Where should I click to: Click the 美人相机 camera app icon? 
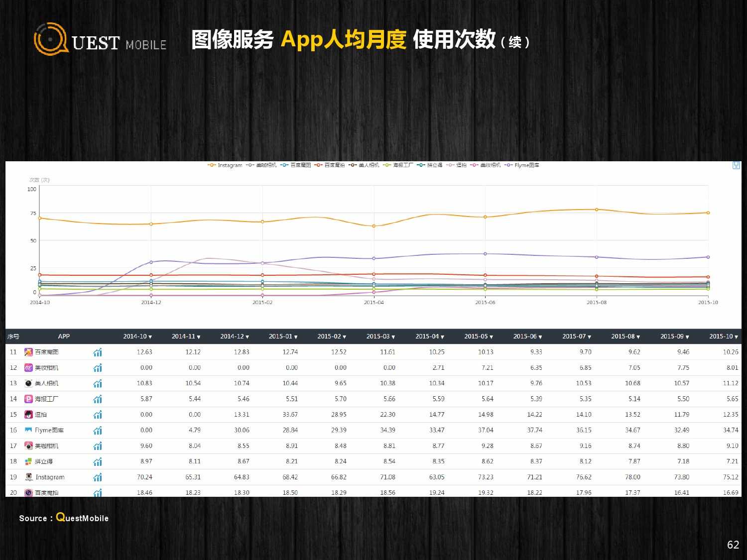point(29,383)
